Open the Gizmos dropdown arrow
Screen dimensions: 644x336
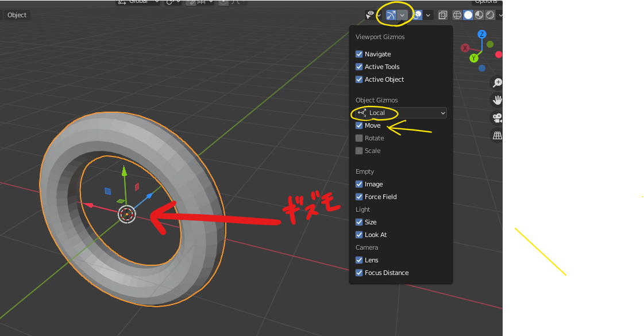402,15
